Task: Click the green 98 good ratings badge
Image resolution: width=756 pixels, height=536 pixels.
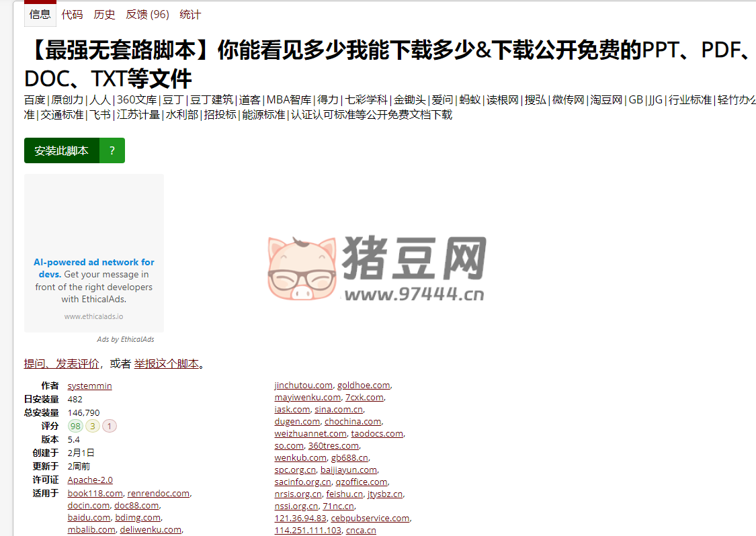Action: pyautogui.click(x=75, y=426)
